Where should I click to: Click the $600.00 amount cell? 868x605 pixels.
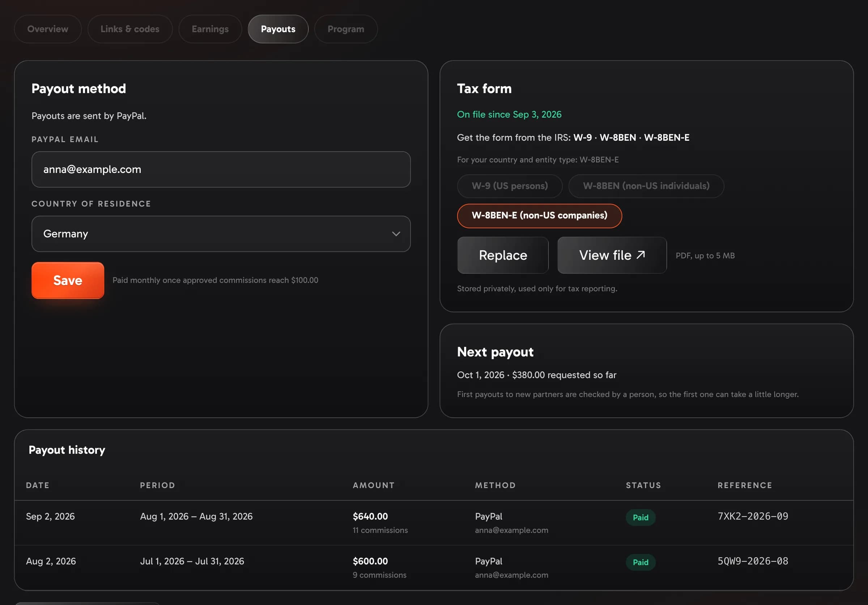pyautogui.click(x=370, y=561)
